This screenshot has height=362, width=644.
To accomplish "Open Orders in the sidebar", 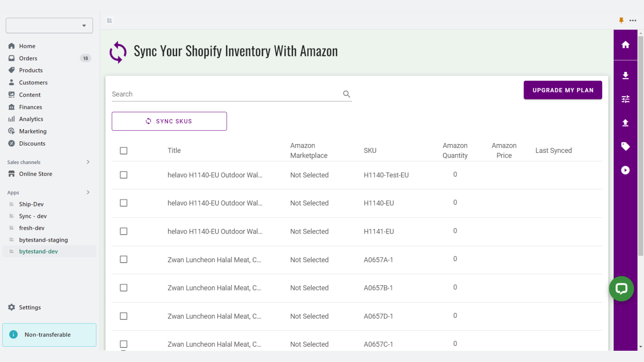I will (x=28, y=58).
